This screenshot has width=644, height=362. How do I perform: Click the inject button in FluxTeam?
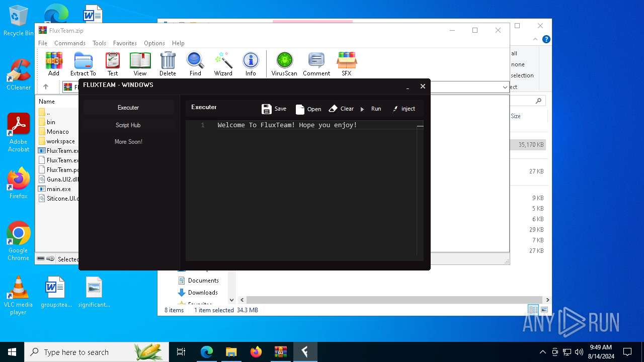[404, 109]
